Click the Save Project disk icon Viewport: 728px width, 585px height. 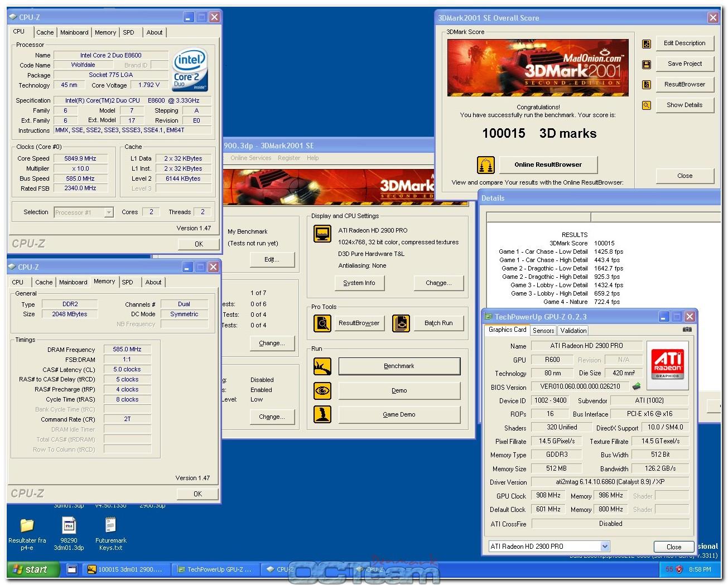tap(647, 64)
